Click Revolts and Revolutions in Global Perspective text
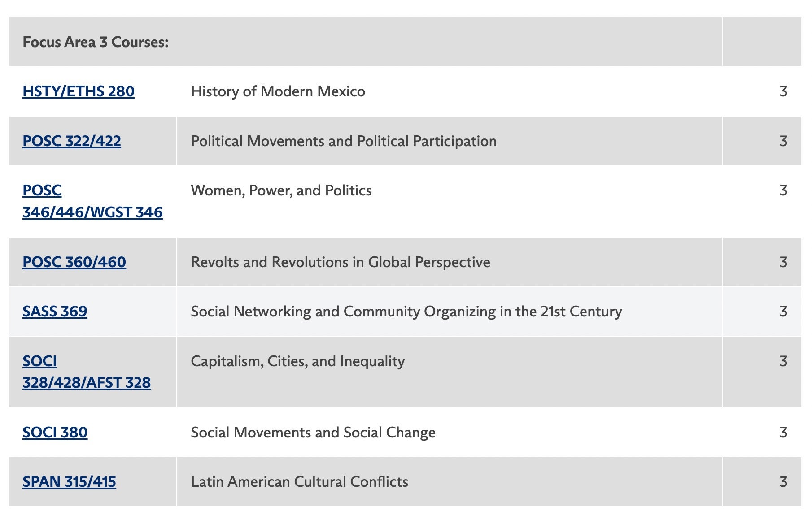The width and height of the screenshot is (812, 515). coord(341,262)
